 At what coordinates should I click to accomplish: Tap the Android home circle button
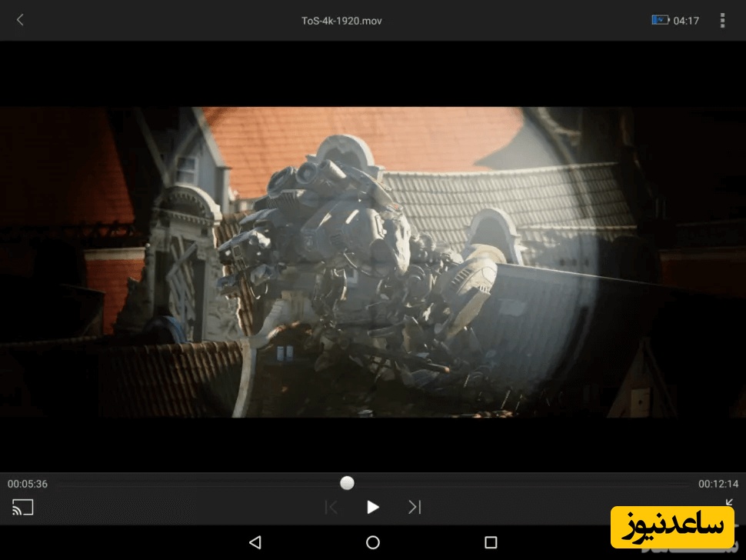click(x=373, y=542)
